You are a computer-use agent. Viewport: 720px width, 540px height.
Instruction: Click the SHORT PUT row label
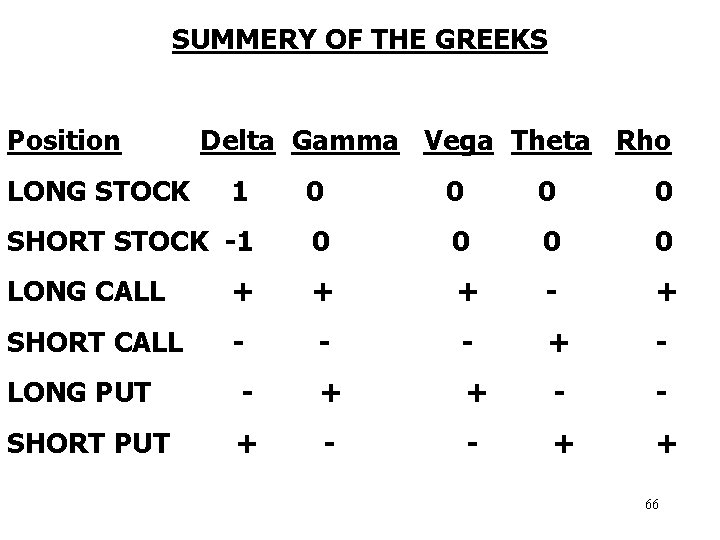(89, 443)
